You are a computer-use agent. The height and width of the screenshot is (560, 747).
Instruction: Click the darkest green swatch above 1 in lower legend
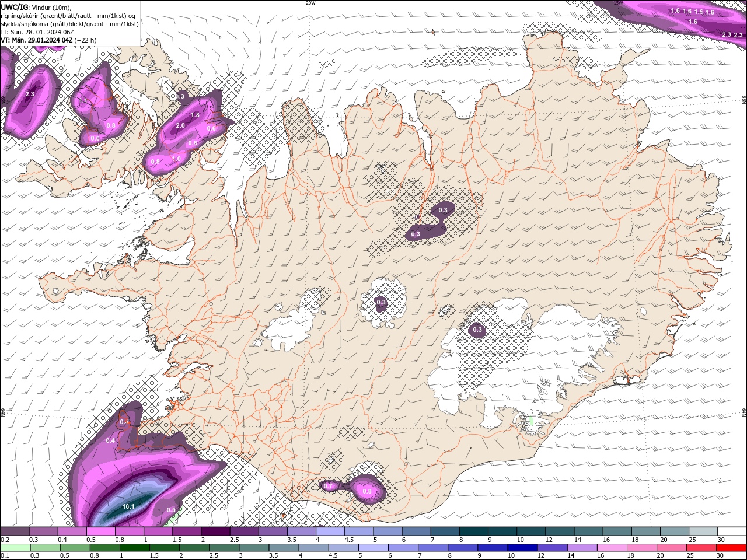pos(135,548)
